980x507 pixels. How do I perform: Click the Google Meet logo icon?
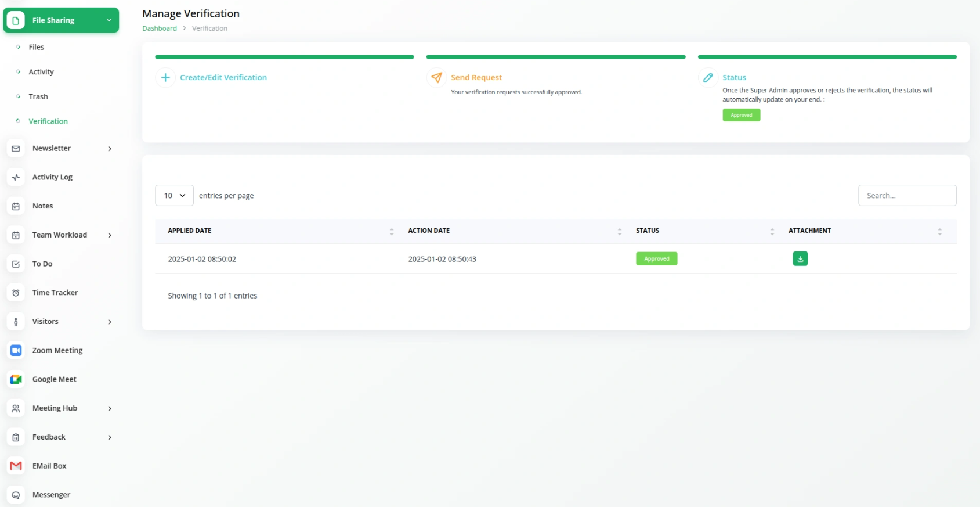pos(16,379)
